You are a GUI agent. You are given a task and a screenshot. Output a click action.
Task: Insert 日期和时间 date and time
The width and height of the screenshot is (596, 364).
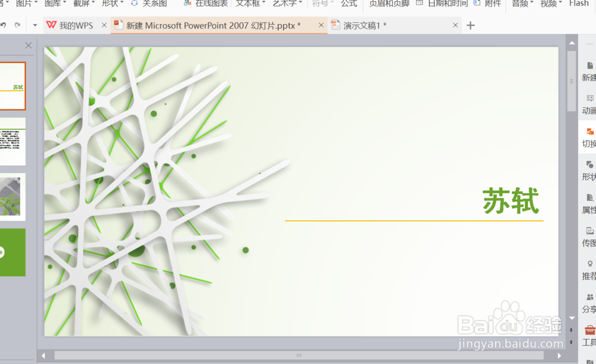pyautogui.click(x=442, y=4)
